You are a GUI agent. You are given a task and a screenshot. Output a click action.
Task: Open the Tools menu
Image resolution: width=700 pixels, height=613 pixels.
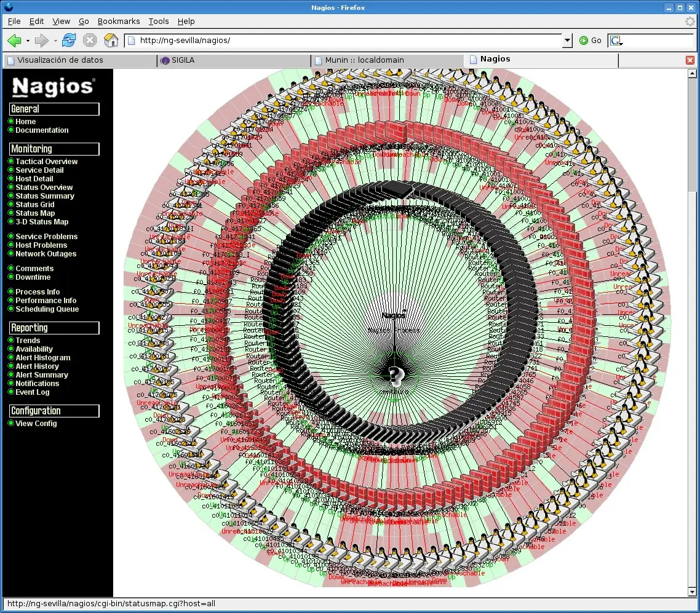pyautogui.click(x=159, y=22)
